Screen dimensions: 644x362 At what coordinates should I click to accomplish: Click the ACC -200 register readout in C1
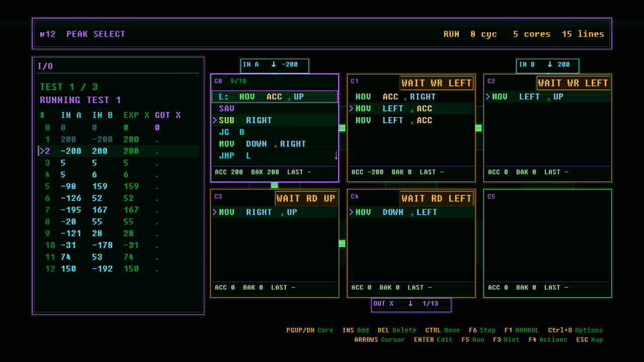tap(367, 172)
